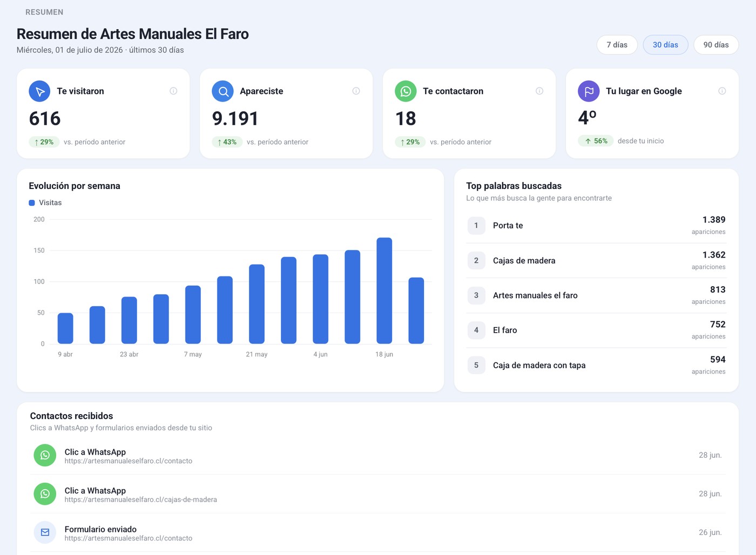The image size is (756, 555).
Task: Open the /contacto link under first Clic a WhatsApp
Action: pyautogui.click(x=129, y=461)
